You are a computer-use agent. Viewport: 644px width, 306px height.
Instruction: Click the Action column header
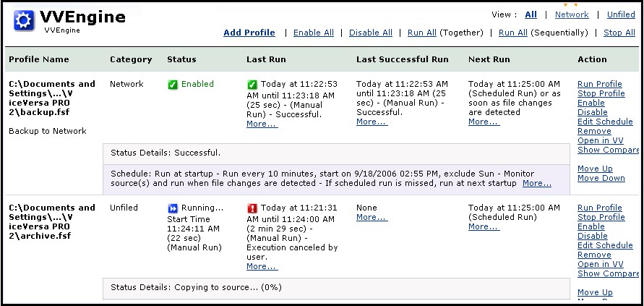(592, 59)
